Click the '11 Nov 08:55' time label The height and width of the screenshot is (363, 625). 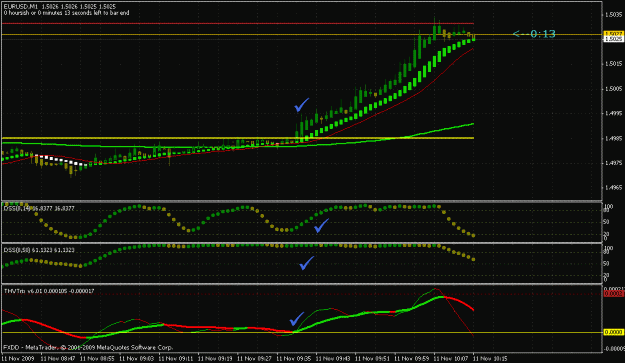[x=97, y=359]
